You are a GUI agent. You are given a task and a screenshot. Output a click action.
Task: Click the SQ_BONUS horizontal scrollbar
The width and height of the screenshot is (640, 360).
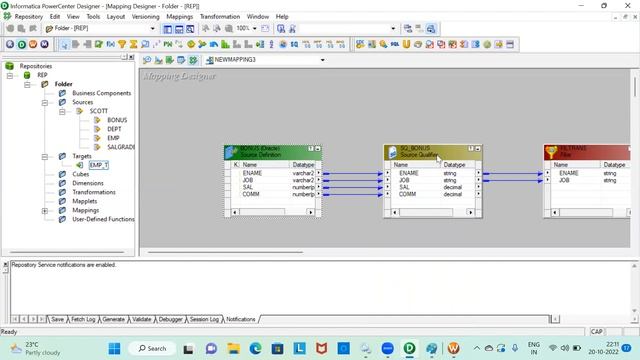tap(433, 212)
